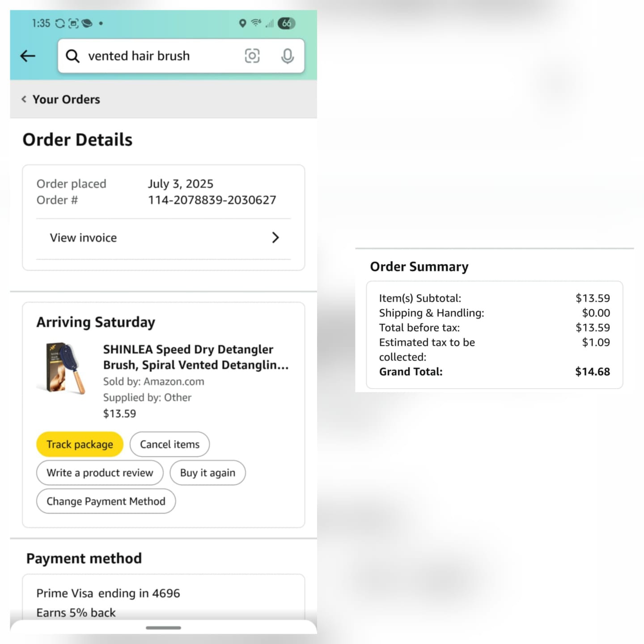
Task: Tap Track package button
Action: pyautogui.click(x=80, y=444)
